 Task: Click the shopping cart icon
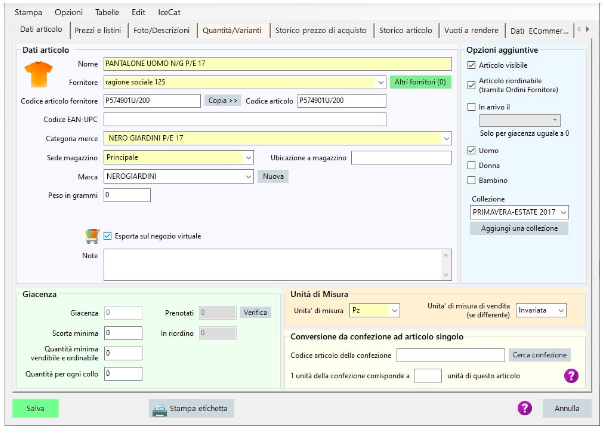point(92,236)
